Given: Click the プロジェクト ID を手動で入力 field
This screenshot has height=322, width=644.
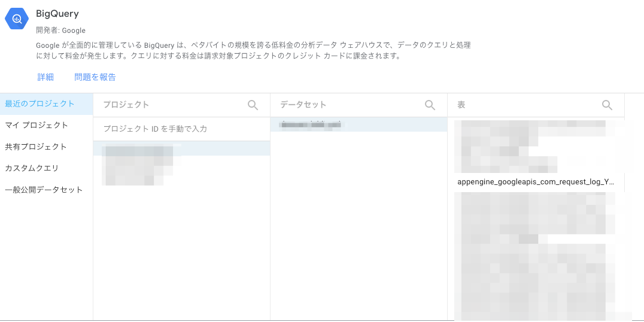Looking at the screenshot, I should click(x=181, y=129).
